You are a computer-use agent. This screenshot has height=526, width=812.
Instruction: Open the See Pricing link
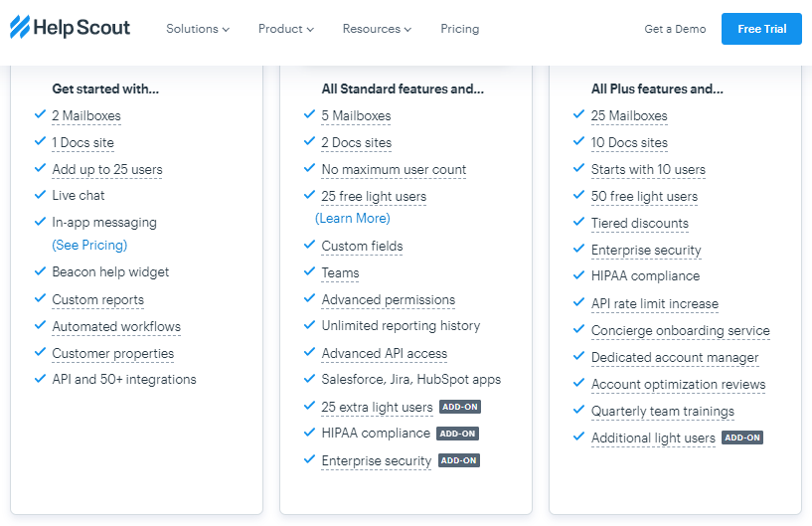89,245
